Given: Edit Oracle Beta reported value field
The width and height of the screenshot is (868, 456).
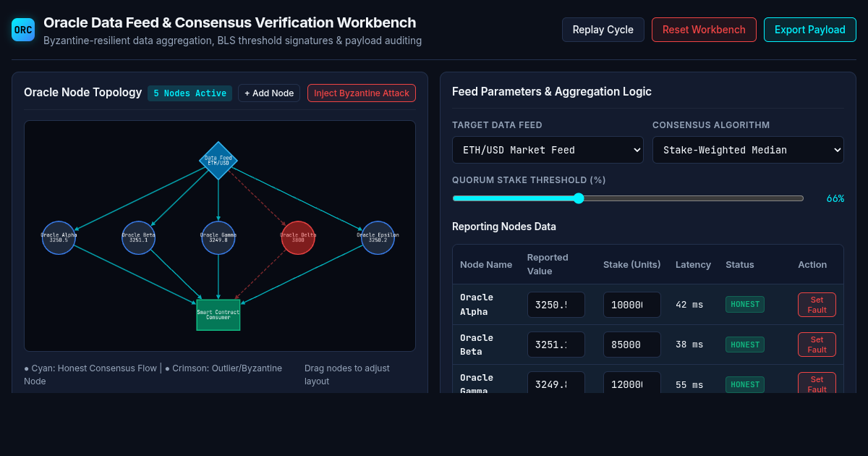Looking at the screenshot, I should [x=556, y=345].
